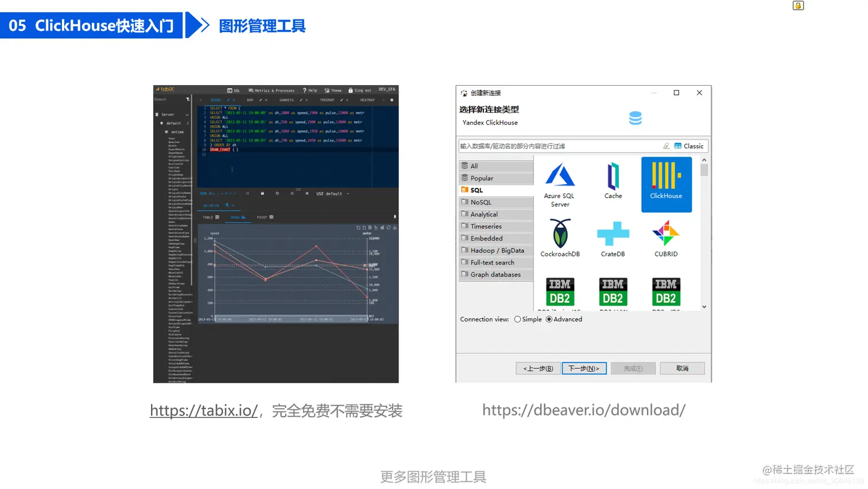Open the USE default database dropdown

tap(332, 194)
